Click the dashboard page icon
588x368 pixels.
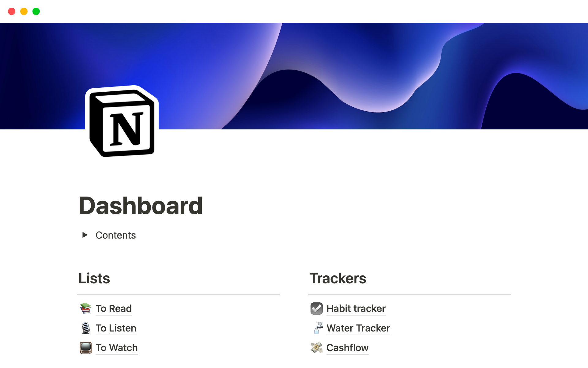(x=123, y=123)
